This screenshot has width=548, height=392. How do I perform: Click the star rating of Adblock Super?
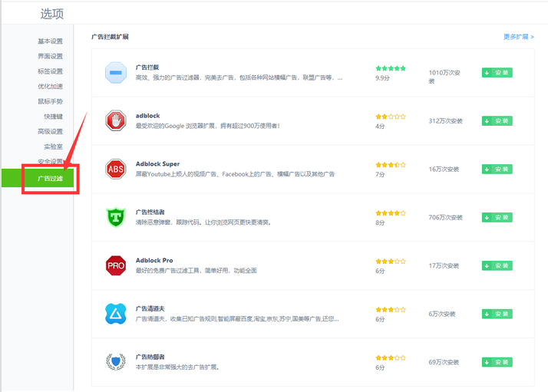tap(391, 165)
